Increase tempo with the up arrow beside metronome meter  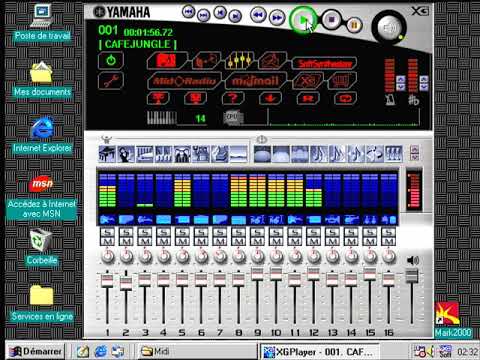pyautogui.click(x=401, y=79)
